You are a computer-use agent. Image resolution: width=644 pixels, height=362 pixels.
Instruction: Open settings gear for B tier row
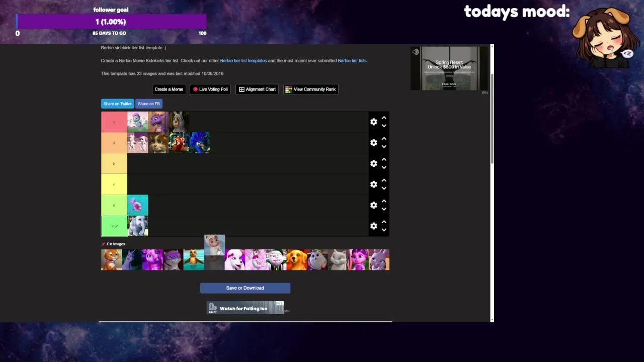coord(373,163)
